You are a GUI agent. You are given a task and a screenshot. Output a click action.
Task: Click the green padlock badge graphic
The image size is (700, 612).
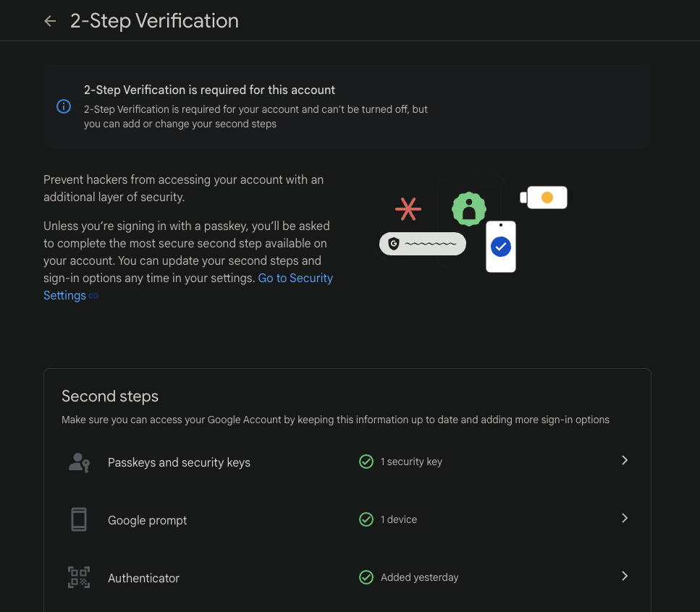[469, 209]
